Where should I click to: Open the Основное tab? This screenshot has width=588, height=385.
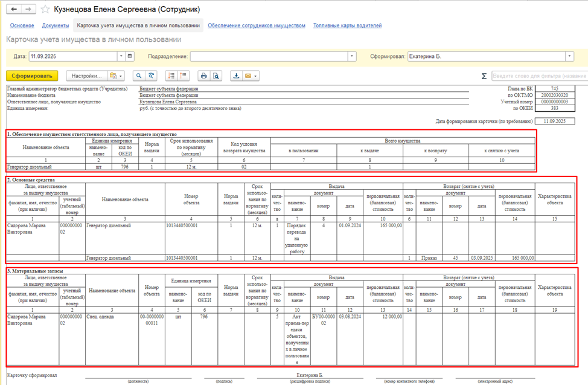[x=22, y=25]
